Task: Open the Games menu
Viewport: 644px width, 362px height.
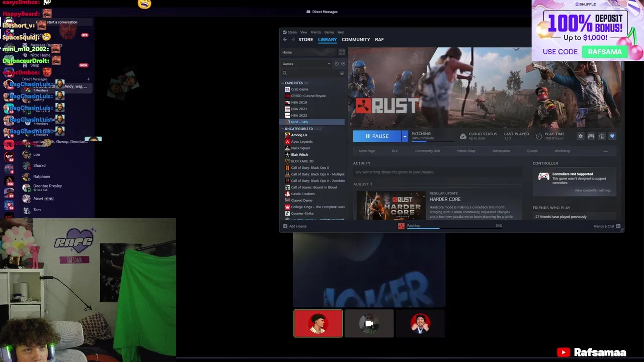Action: click(x=329, y=32)
